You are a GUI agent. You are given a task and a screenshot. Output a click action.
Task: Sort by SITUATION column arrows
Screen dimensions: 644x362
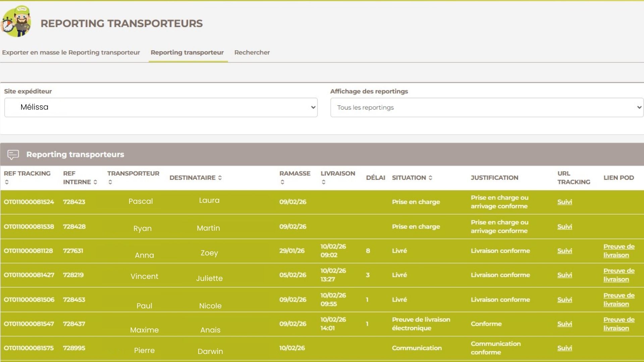pyautogui.click(x=430, y=178)
